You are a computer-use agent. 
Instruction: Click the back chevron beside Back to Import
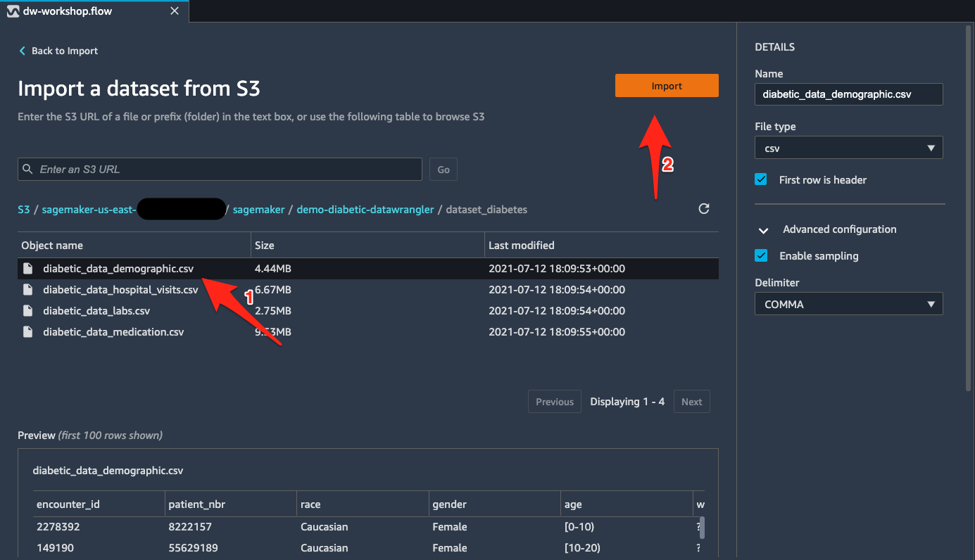[23, 51]
